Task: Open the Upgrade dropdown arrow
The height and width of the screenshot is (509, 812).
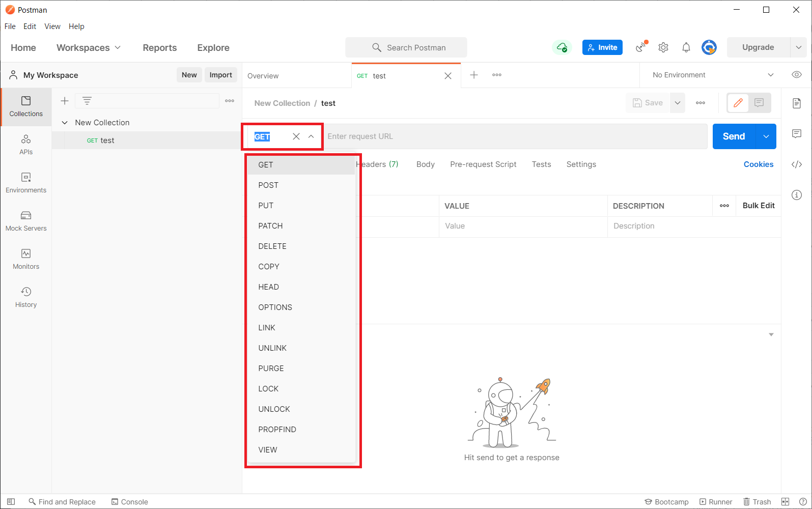Action: pos(798,47)
